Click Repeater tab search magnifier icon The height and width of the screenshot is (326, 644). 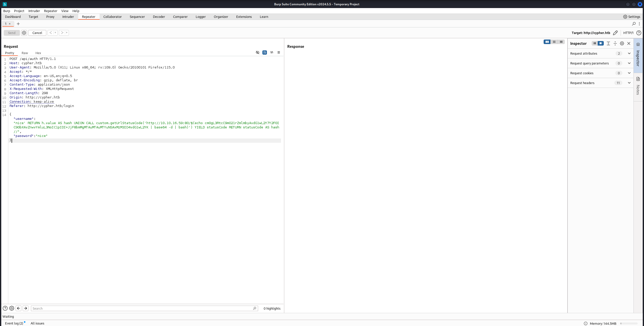(634, 24)
